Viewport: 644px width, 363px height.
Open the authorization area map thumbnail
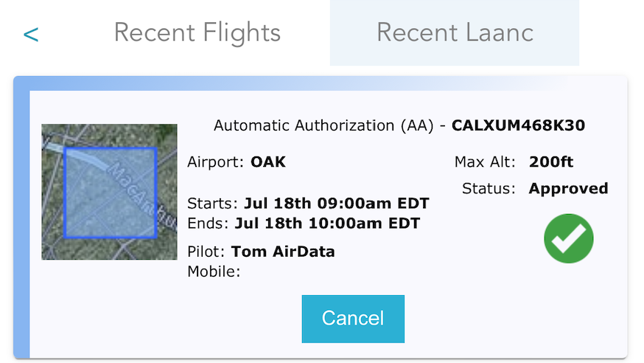point(109,192)
